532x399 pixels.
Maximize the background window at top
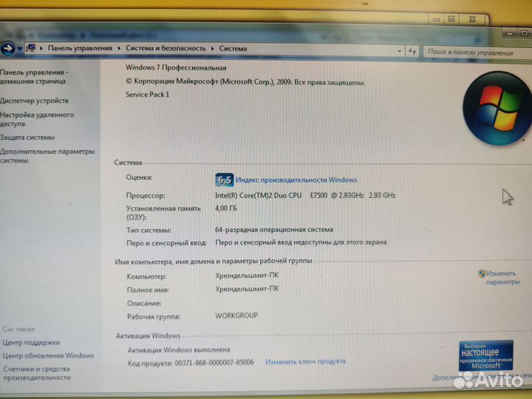point(451,19)
